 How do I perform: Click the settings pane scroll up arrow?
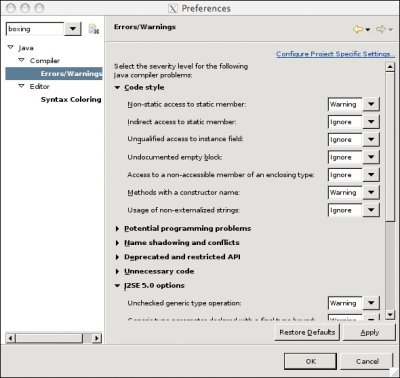(390, 67)
